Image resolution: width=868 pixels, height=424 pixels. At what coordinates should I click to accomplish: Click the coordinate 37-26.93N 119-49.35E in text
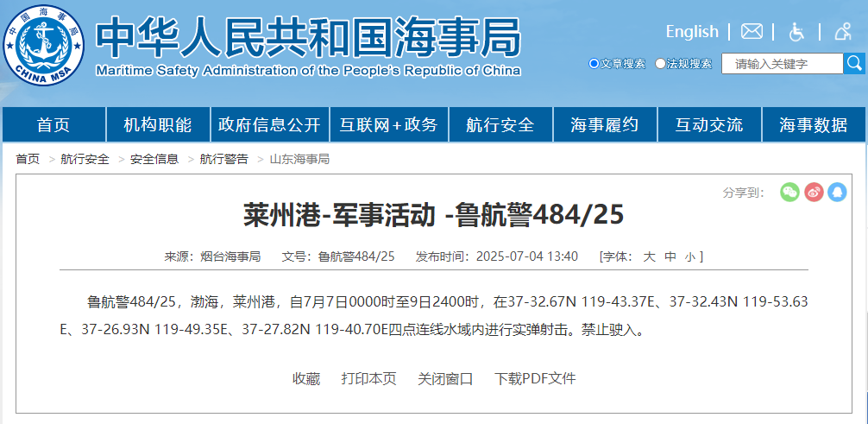tap(154, 331)
